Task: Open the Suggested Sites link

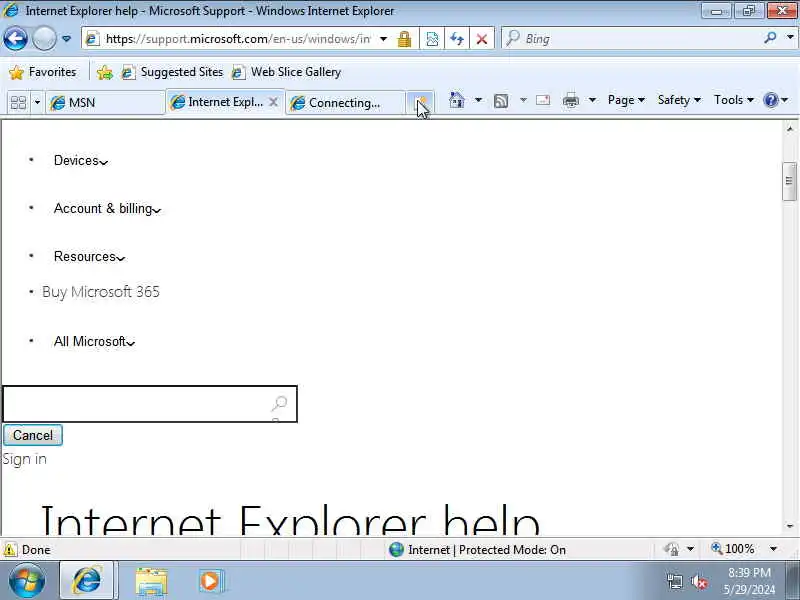Action: (172, 72)
